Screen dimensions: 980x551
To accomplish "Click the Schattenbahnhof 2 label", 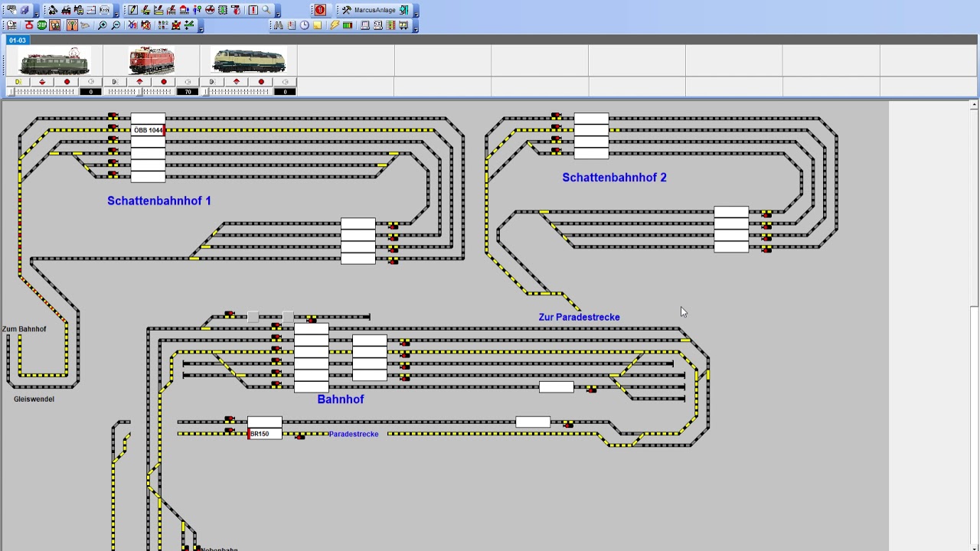I will click(x=614, y=178).
